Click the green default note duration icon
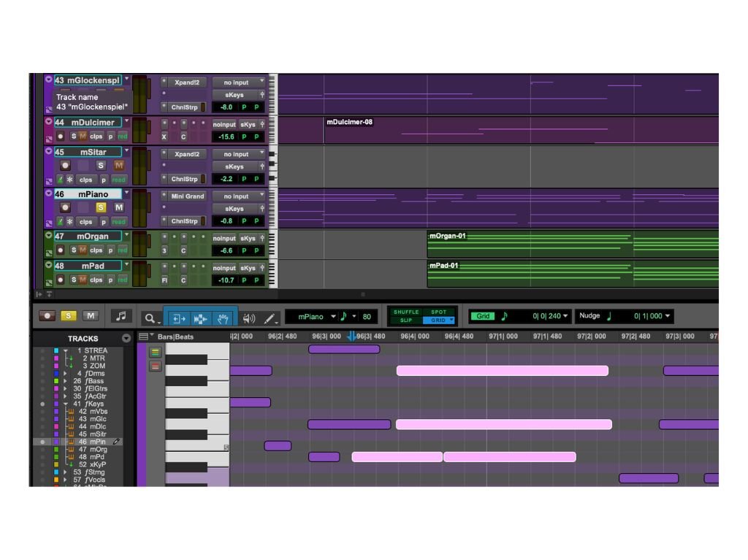The image size is (748, 560). pyautogui.click(x=343, y=316)
